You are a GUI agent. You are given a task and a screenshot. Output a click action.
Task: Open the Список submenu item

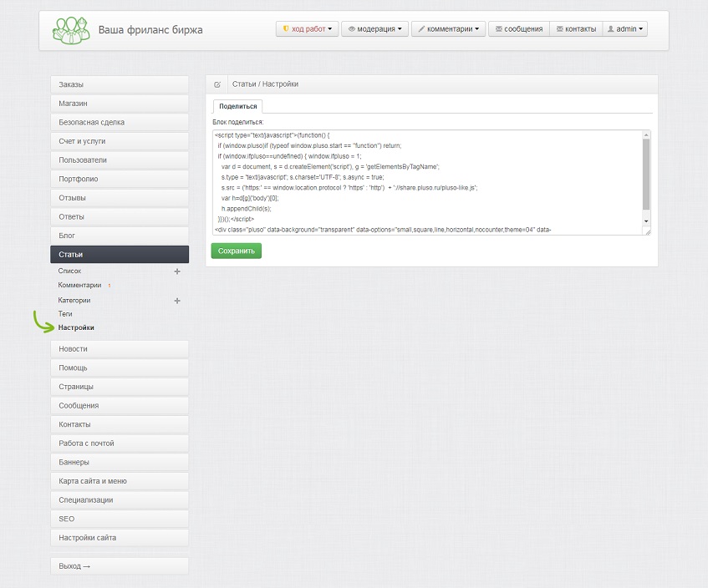point(69,271)
